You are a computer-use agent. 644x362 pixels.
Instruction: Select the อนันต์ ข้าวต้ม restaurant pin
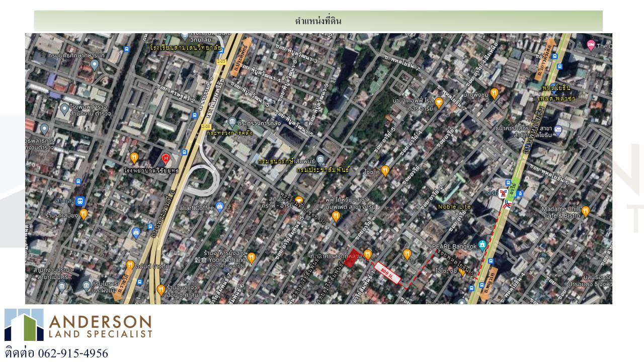tap(130, 265)
